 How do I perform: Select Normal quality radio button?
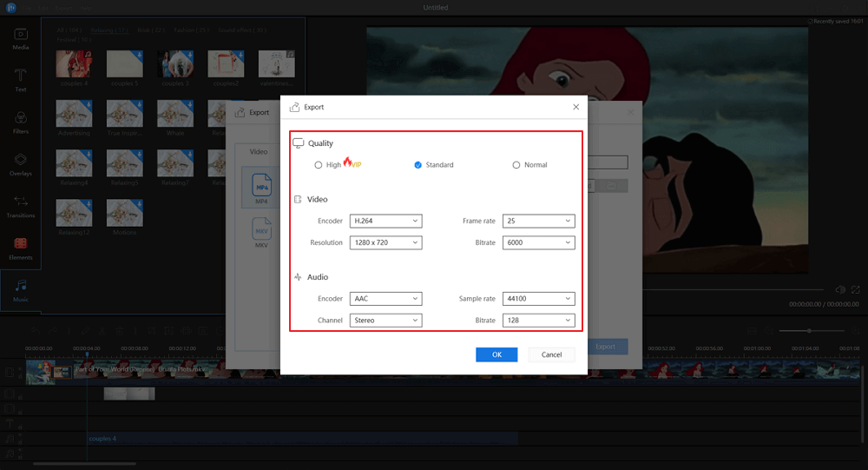coord(516,165)
